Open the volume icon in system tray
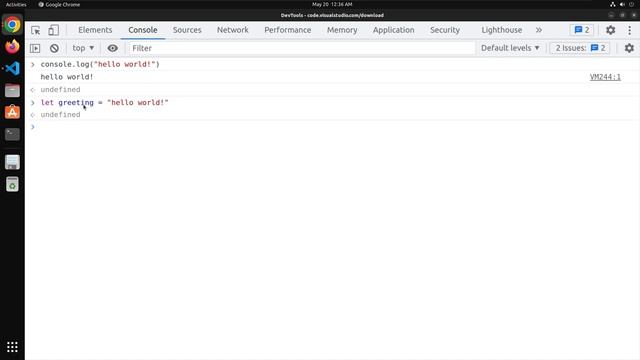Image resolution: width=640 pixels, height=360 pixels. click(622, 4)
